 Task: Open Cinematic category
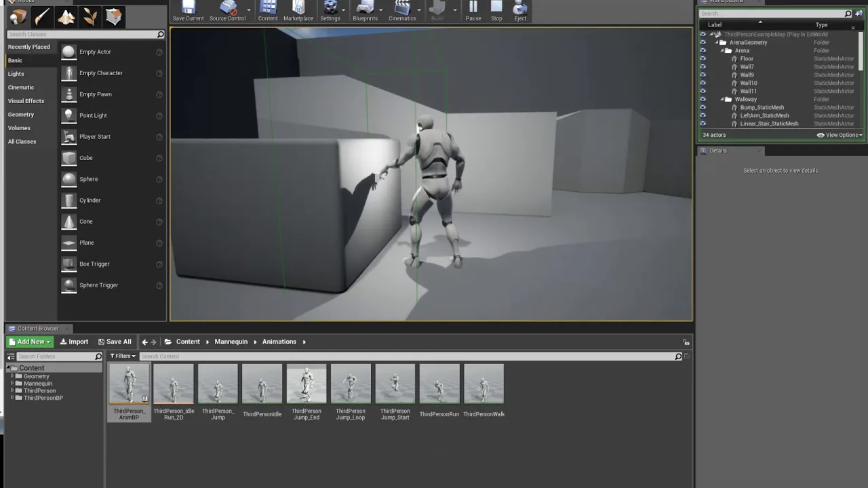pyautogui.click(x=21, y=87)
